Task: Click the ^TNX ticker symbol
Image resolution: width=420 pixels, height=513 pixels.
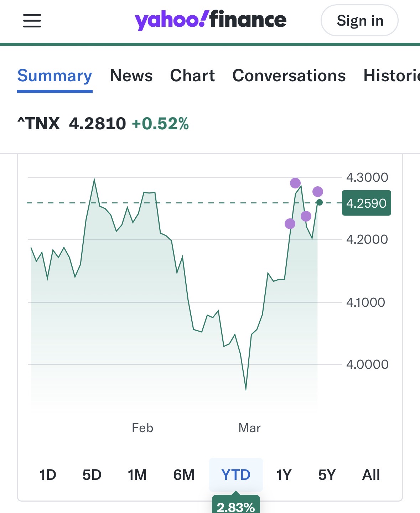Action: click(x=39, y=124)
